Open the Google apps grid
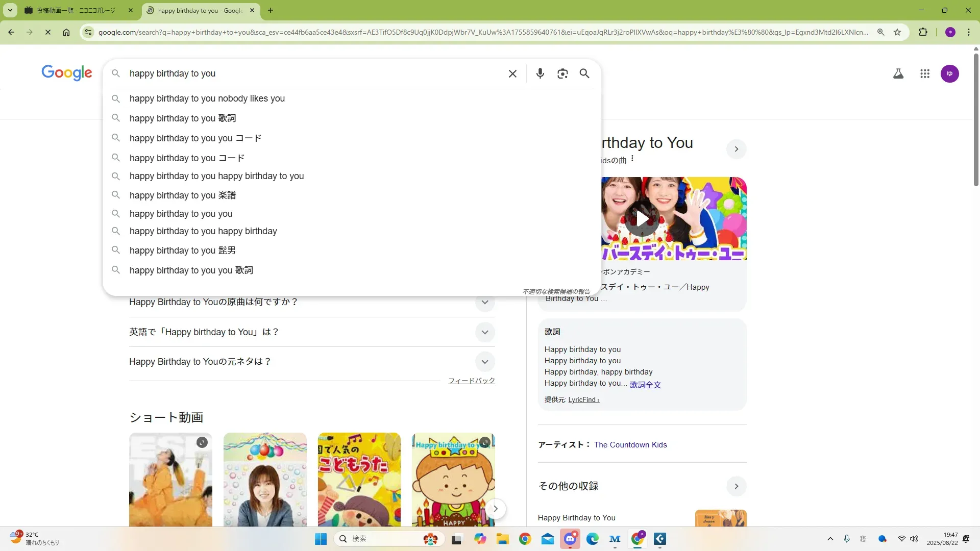Screen dimensions: 980x551 [x=924, y=73]
